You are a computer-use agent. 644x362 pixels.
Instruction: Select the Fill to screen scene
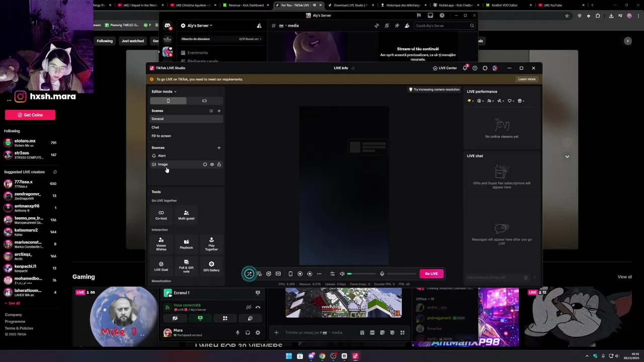186,136
